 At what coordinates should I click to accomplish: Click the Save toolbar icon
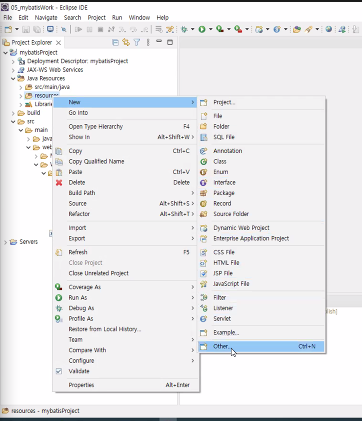click(26, 29)
